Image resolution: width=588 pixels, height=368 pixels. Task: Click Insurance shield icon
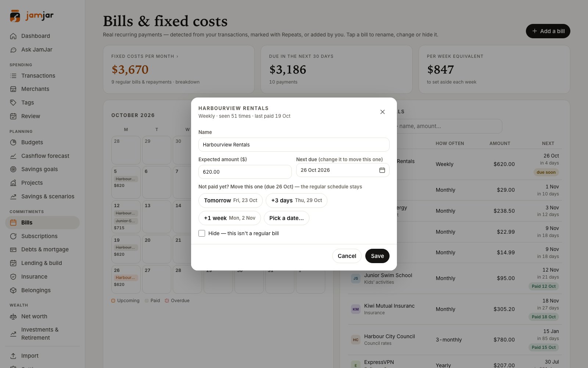[13, 277]
